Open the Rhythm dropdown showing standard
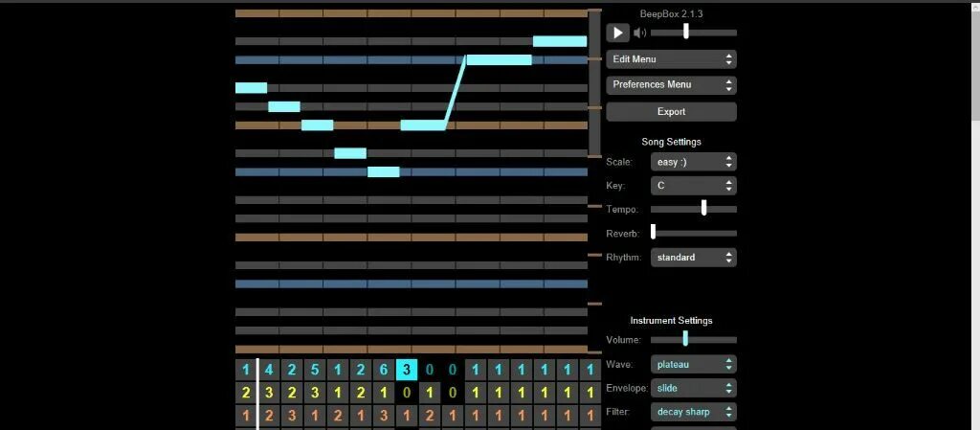The width and height of the screenshot is (980, 430). (x=693, y=258)
